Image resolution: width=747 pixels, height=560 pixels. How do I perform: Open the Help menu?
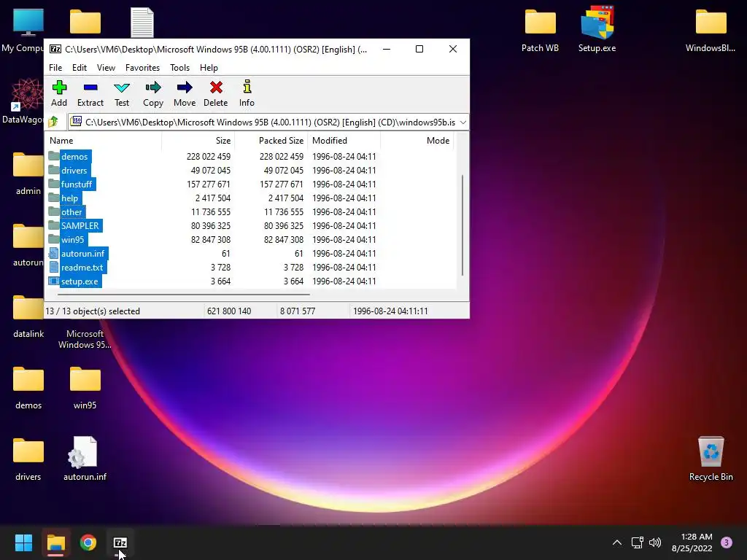[209, 68]
